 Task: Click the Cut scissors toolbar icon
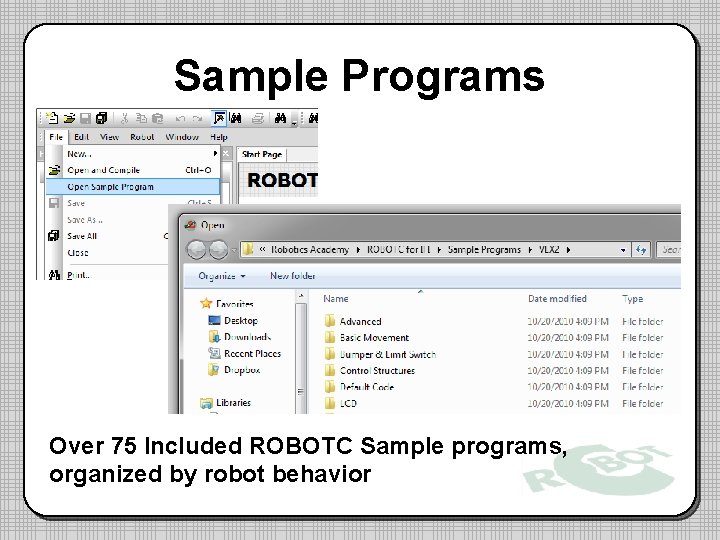pyautogui.click(x=124, y=118)
